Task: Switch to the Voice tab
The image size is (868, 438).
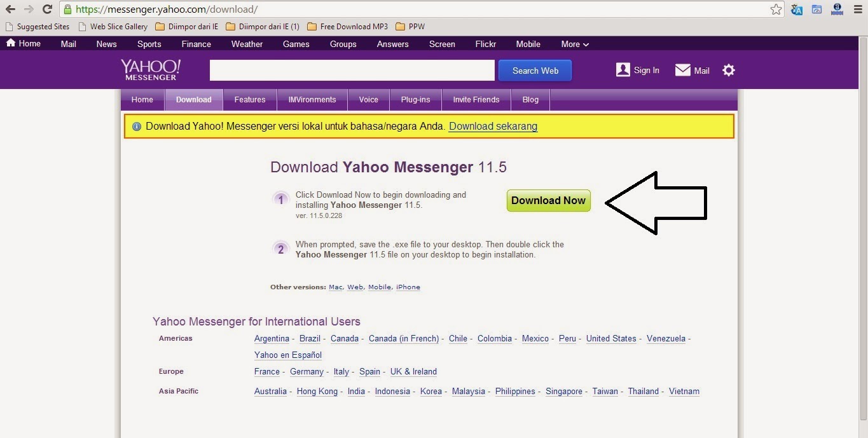Action: pos(368,100)
